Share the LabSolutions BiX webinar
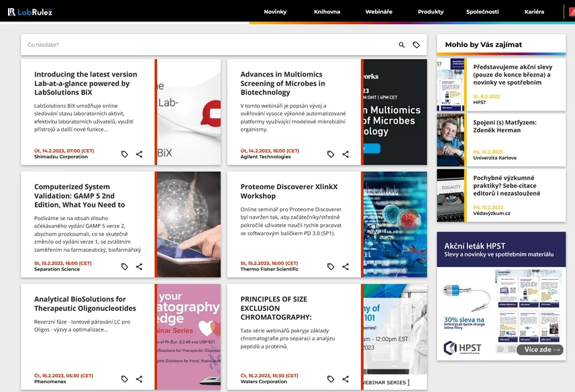575x392 pixels. coord(139,154)
